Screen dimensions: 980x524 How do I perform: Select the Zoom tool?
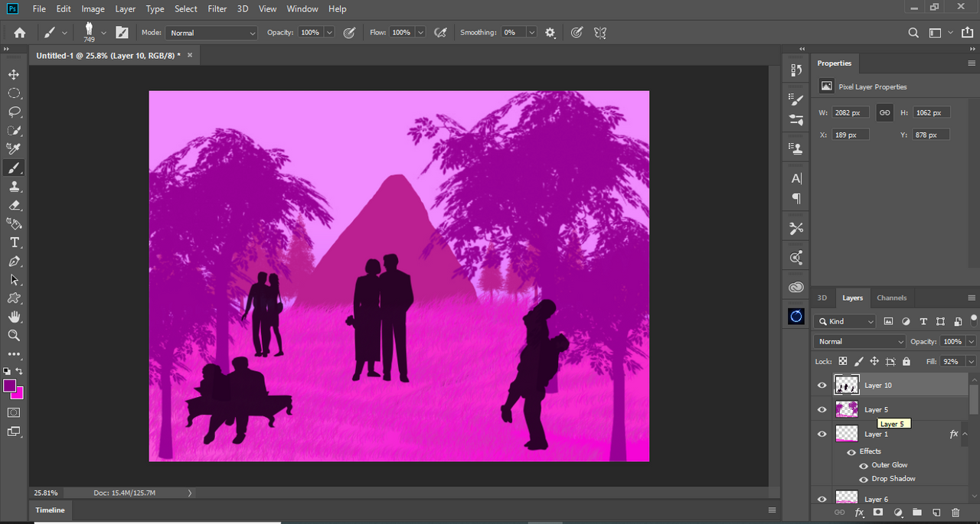pos(14,336)
